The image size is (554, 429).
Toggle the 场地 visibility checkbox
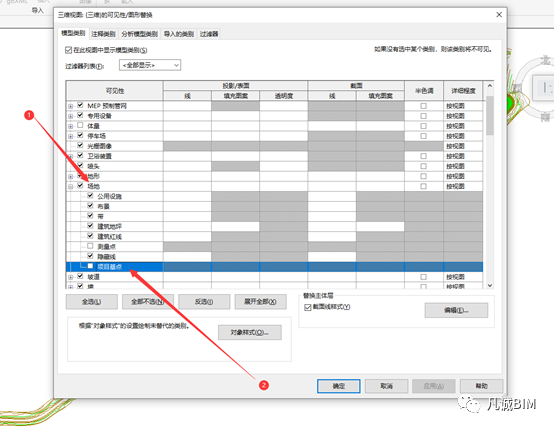pyautogui.click(x=80, y=186)
